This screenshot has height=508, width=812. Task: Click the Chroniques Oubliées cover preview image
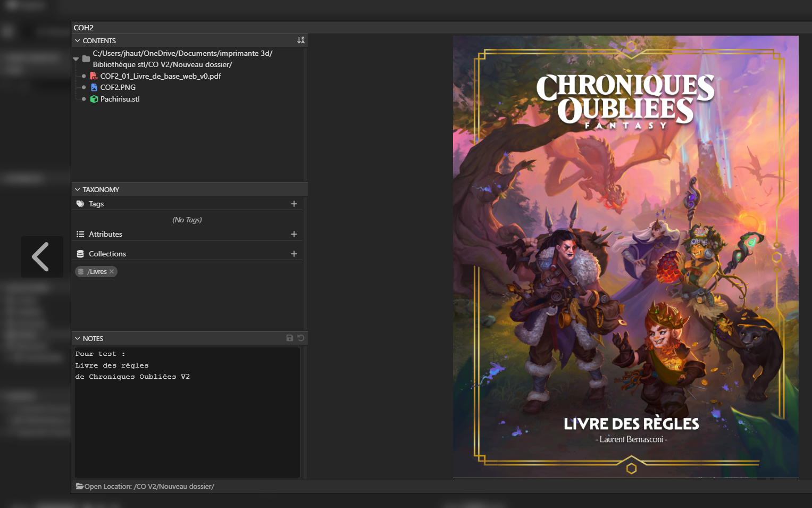pos(625,256)
